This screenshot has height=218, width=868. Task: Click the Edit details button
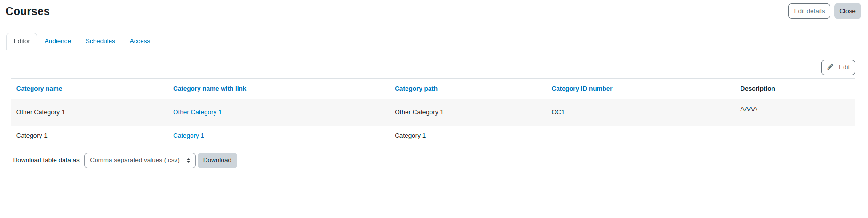tap(809, 11)
